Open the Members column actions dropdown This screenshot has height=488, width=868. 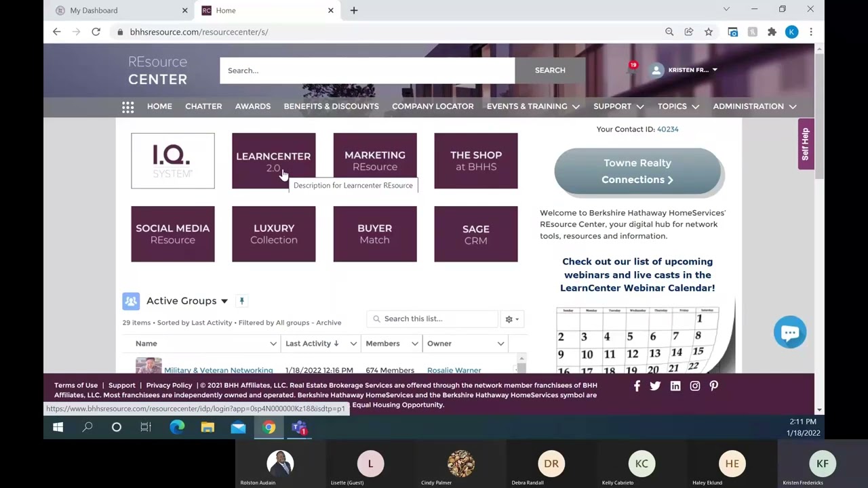(x=414, y=344)
